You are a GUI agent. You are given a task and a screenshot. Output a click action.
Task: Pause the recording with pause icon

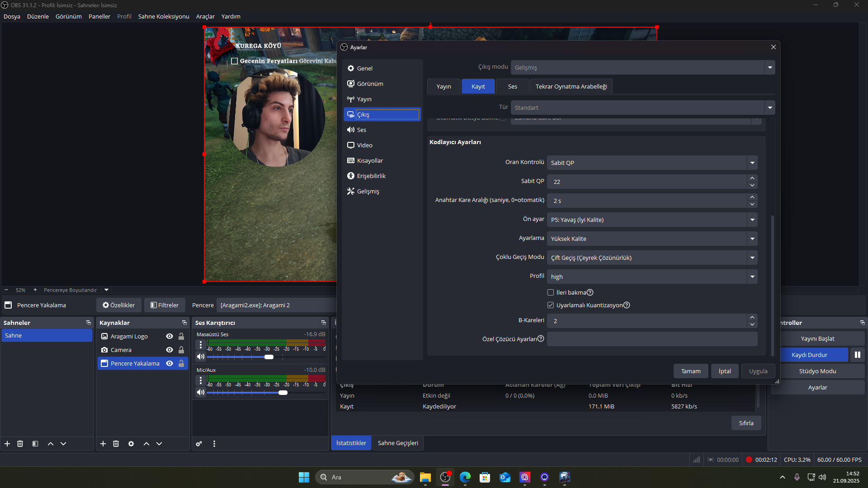pos(858,355)
